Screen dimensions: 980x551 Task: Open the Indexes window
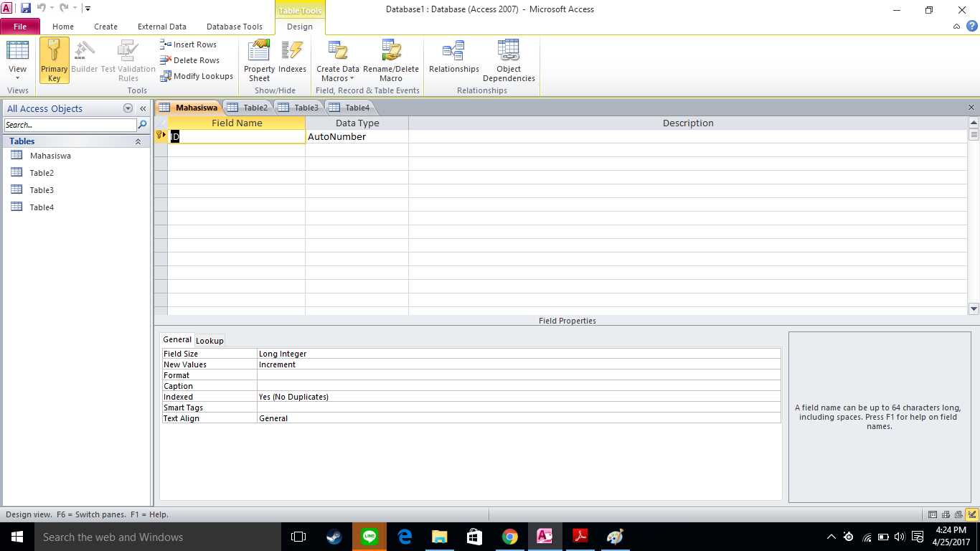(x=292, y=57)
